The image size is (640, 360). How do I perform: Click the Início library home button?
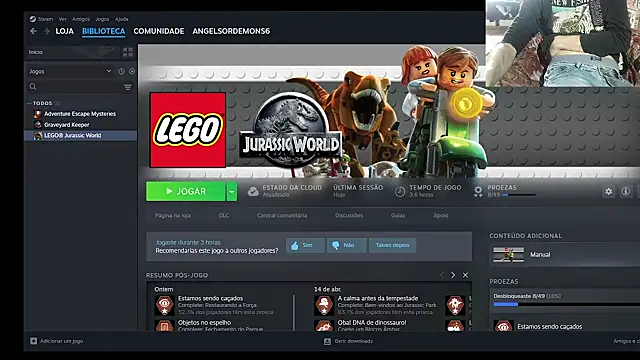point(72,52)
